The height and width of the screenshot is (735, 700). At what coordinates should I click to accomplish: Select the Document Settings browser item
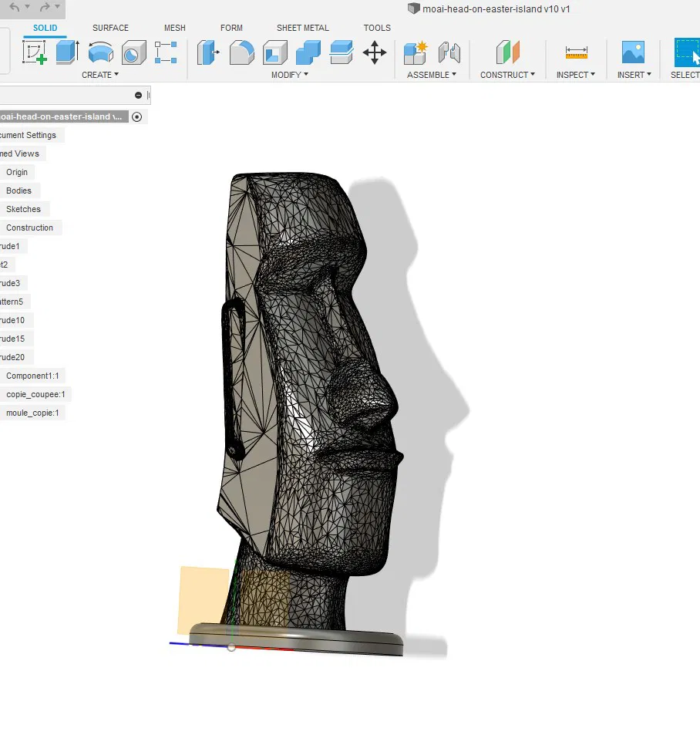[28, 135]
